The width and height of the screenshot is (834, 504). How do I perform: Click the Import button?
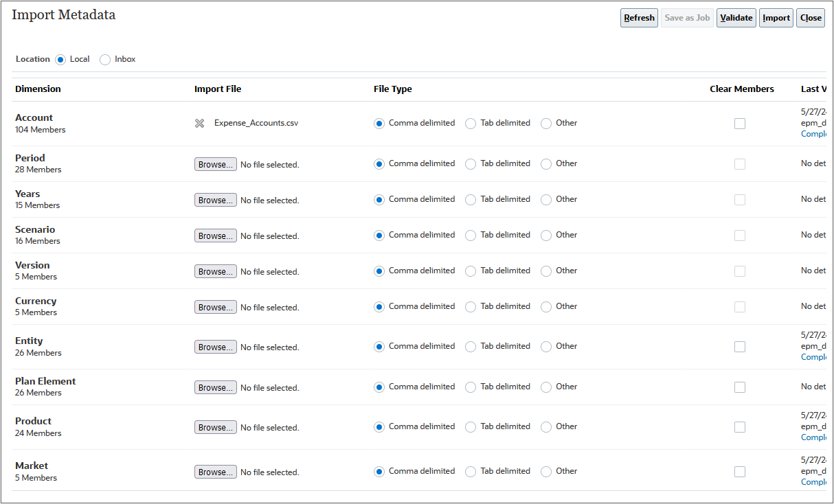[x=776, y=18]
